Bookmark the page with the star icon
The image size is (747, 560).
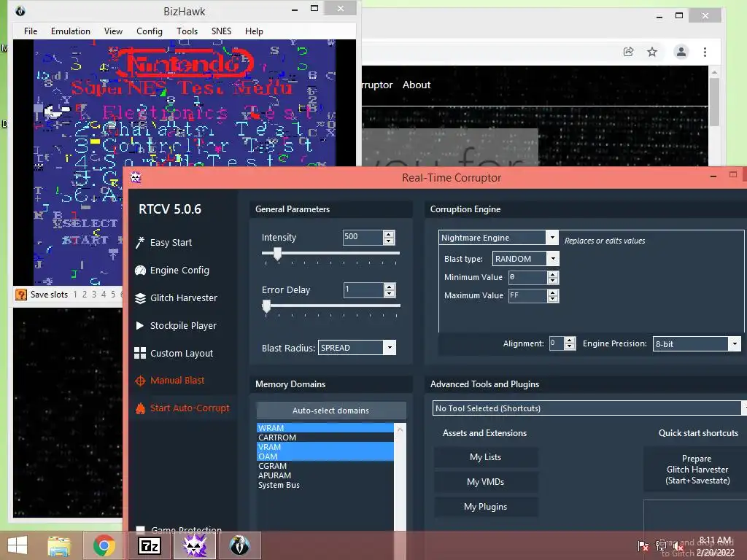(652, 52)
